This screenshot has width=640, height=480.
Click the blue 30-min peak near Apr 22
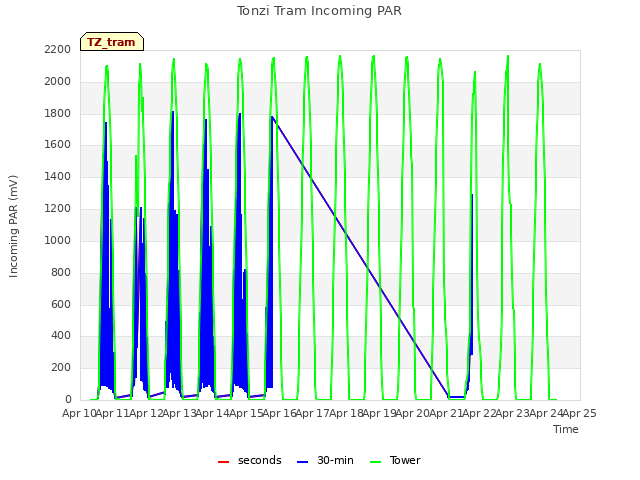click(x=472, y=273)
